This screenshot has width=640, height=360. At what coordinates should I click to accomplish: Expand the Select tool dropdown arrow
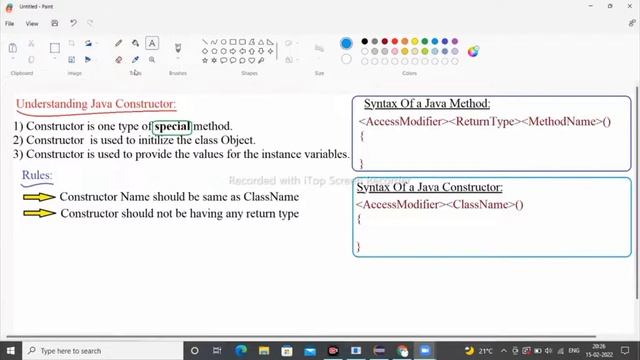coord(55,59)
